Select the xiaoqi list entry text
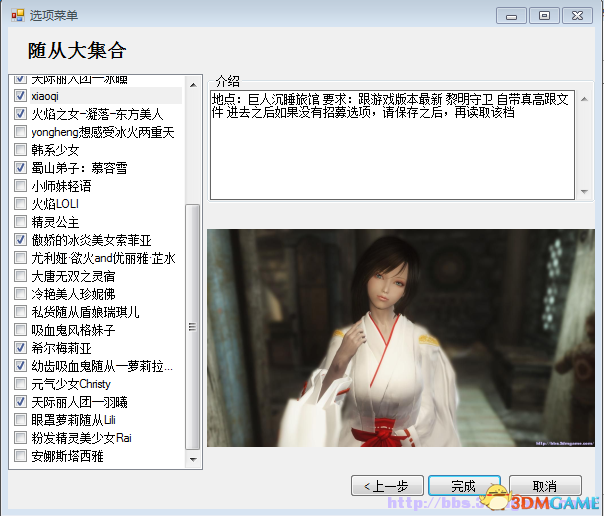The image size is (604, 516). pyautogui.click(x=45, y=96)
